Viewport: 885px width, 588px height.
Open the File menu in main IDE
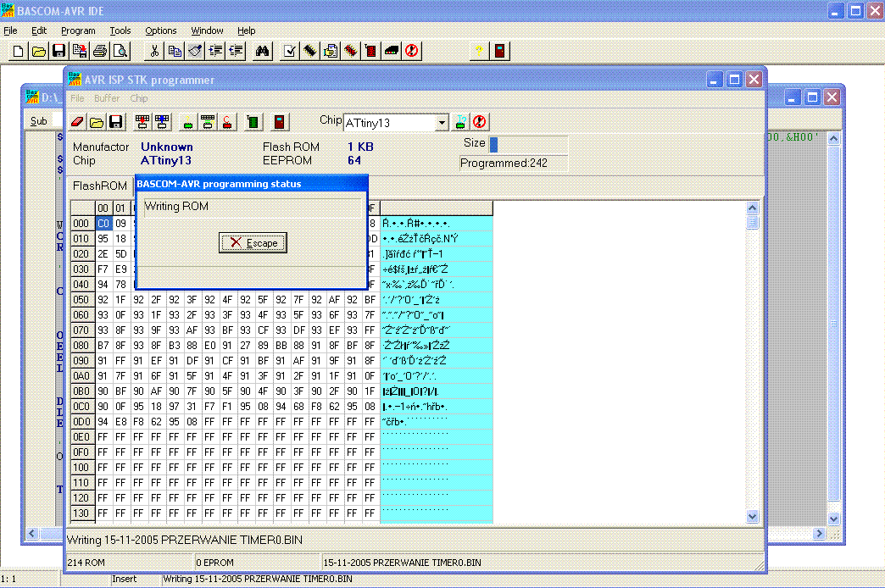pos(10,31)
